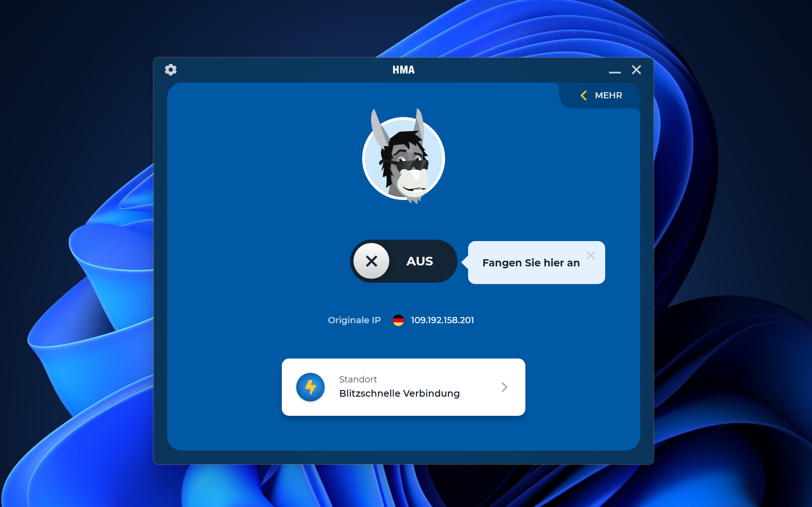Close the HMA window
Image resolution: width=812 pixels, height=507 pixels.
pyautogui.click(x=636, y=70)
